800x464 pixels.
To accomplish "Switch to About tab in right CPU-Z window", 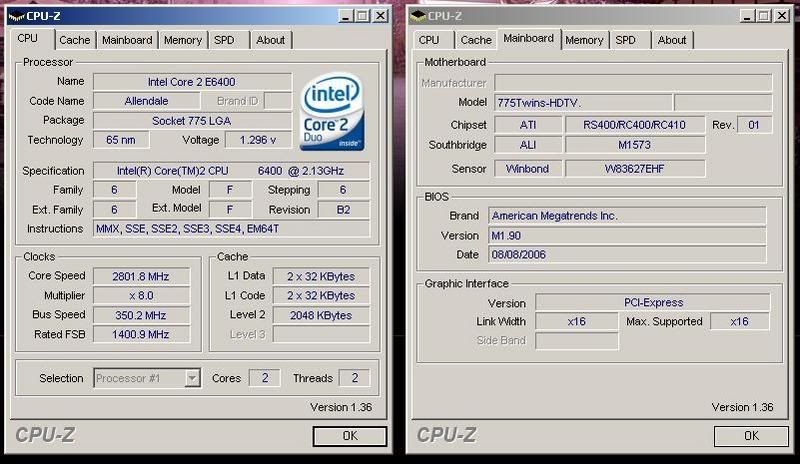I will tap(672, 40).
